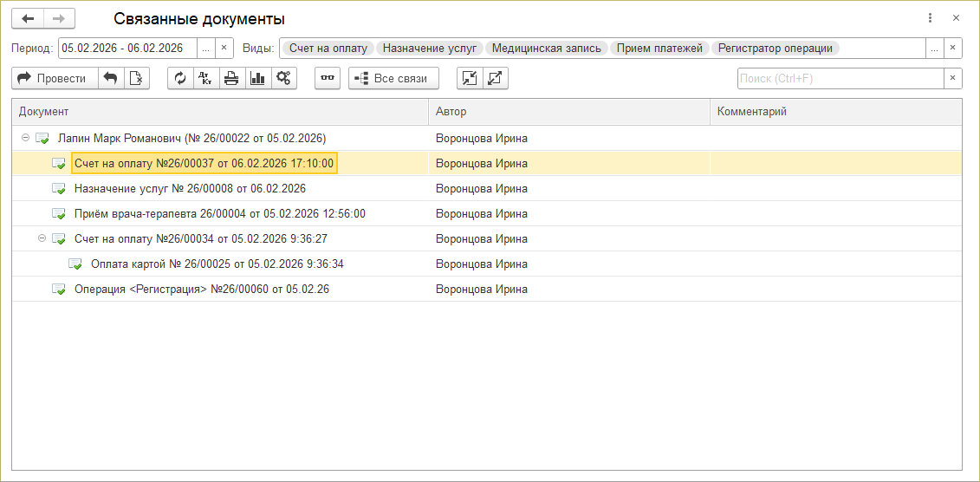The image size is (980, 482).
Task: Click the search field Поиск (Ctrl+F)
Action: (x=839, y=78)
